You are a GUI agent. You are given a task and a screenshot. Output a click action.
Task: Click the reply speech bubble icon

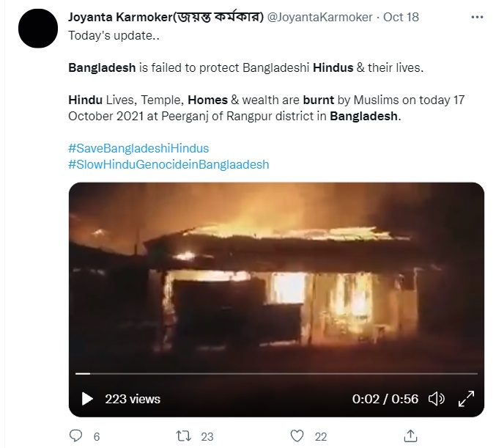[75, 436]
